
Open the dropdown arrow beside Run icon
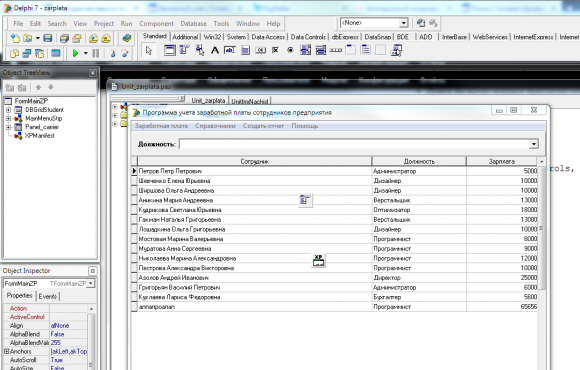(x=85, y=53)
